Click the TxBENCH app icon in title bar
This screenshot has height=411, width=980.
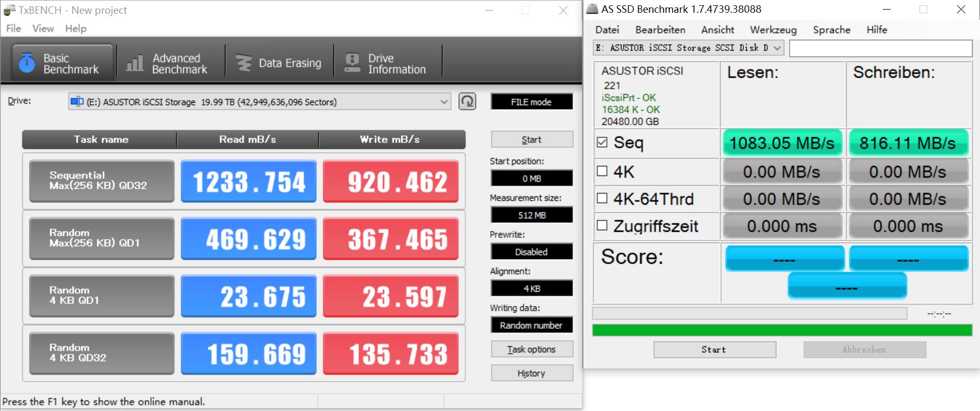(9, 10)
